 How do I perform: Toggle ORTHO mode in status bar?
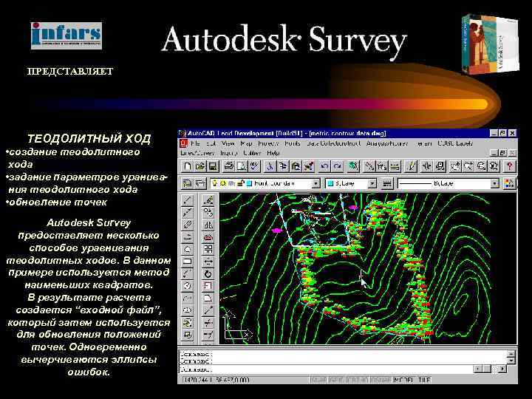point(359,380)
